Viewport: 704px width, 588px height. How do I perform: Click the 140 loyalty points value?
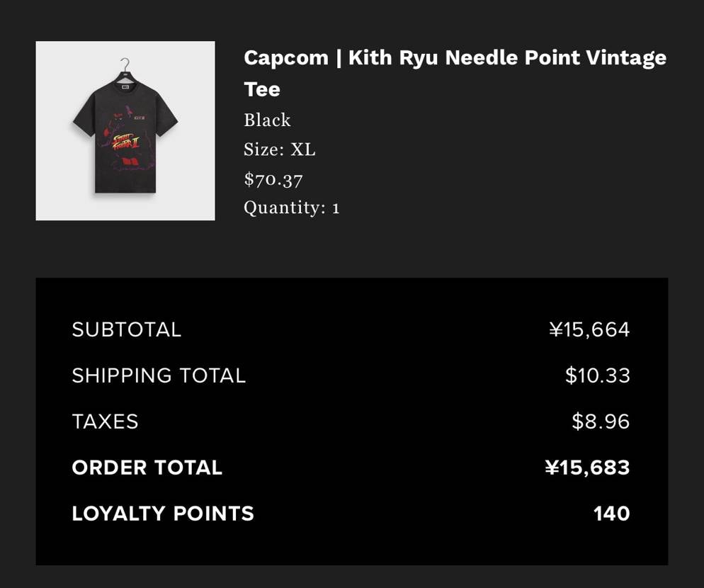click(x=611, y=514)
